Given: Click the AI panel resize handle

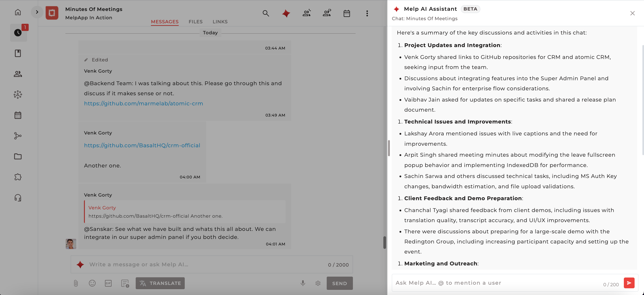Looking at the screenshot, I should (389, 148).
